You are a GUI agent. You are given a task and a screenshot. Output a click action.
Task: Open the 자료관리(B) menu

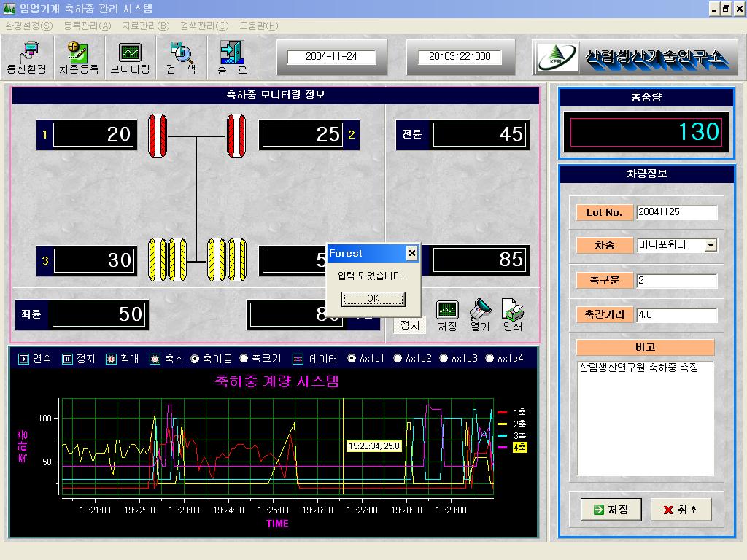click(145, 26)
